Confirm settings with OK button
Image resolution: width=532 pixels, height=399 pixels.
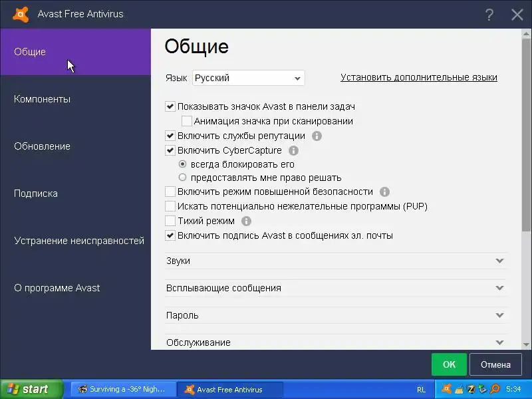(x=449, y=364)
